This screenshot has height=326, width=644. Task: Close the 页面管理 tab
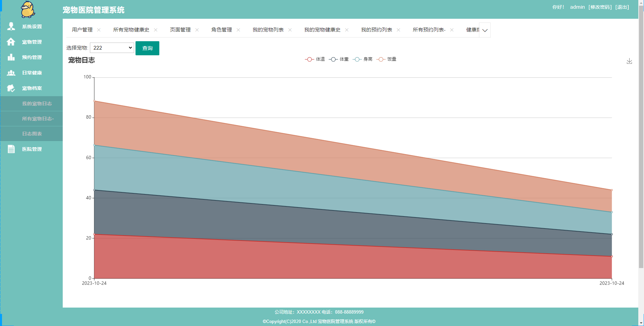[197, 30]
